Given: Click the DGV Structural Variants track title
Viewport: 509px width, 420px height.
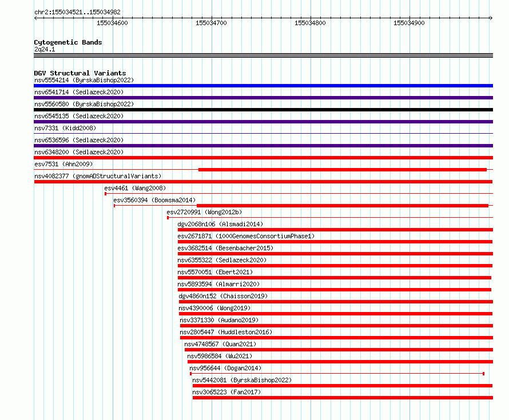Looking at the screenshot, I should click(80, 73).
